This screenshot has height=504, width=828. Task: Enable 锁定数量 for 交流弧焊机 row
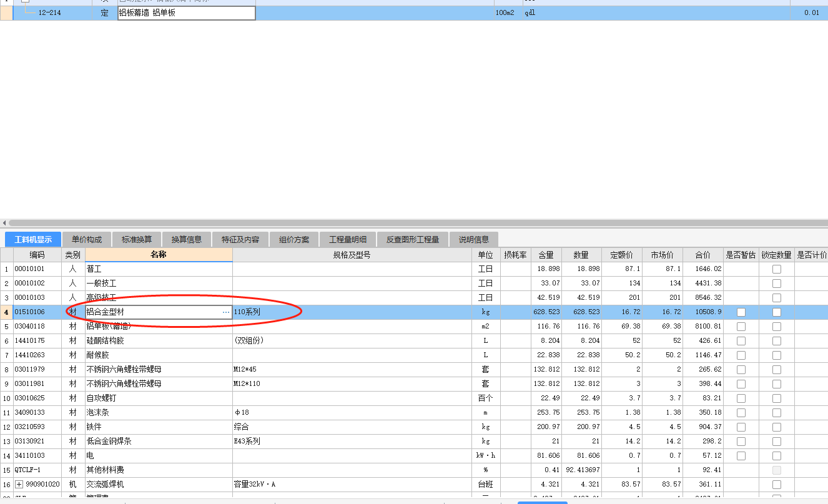(x=777, y=485)
